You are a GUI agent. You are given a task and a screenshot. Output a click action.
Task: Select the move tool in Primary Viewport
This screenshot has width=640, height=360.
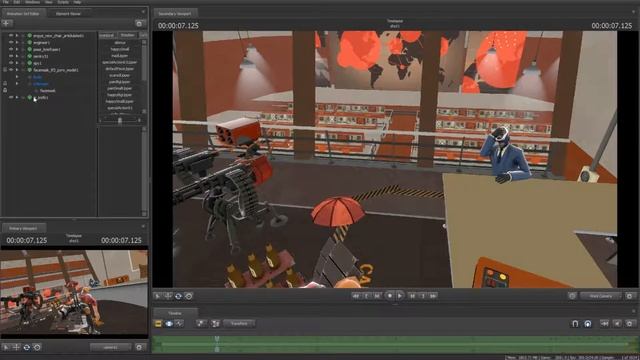pyautogui.click(x=16, y=347)
